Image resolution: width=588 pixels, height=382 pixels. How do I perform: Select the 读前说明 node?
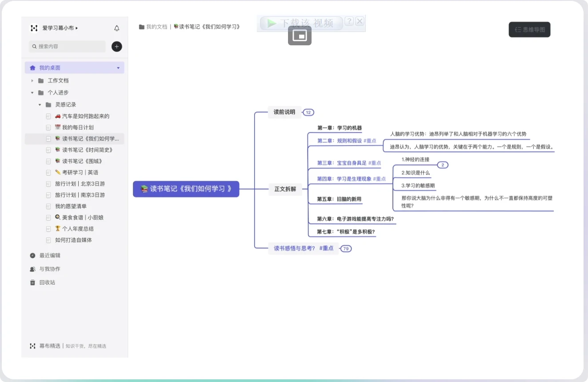[284, 112]
